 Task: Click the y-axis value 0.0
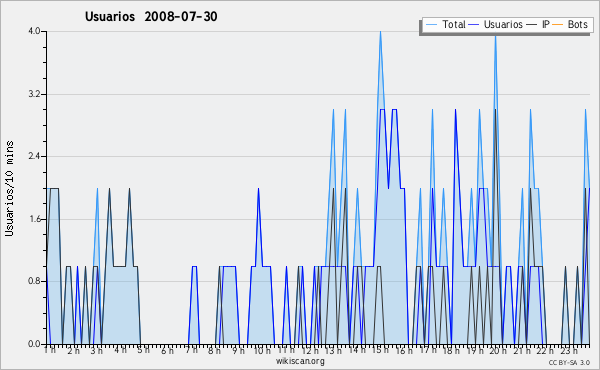point(34,344)
